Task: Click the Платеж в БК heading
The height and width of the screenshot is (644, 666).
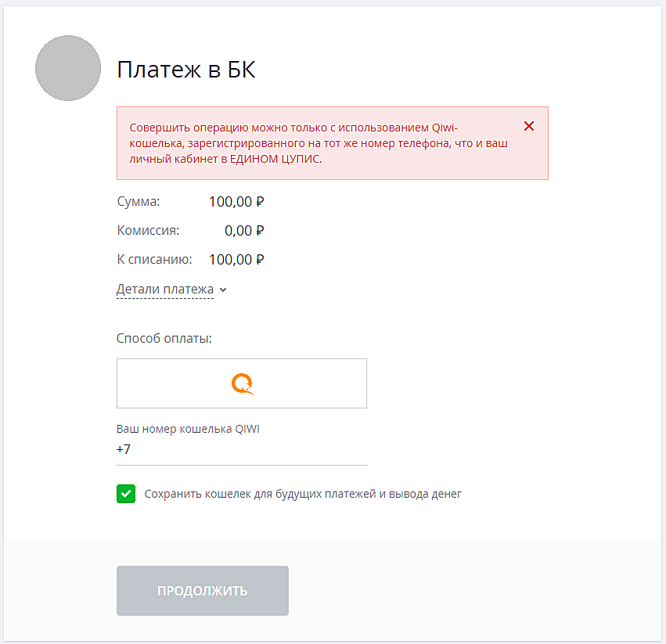Action: (186, 70)
